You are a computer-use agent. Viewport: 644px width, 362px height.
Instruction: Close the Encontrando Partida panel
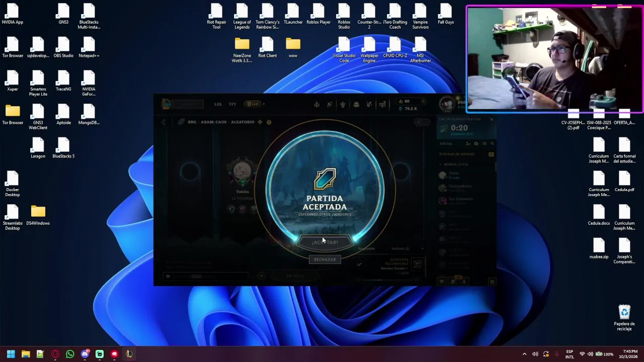click(x=492, y=119)
